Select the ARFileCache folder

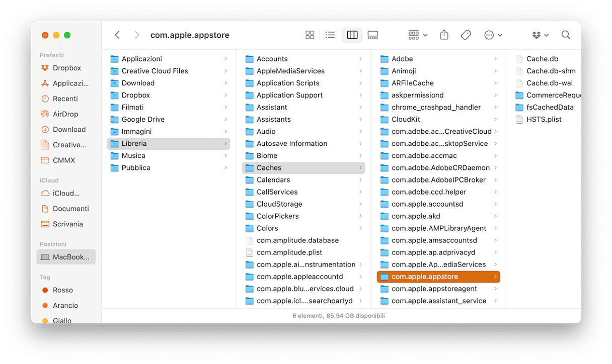[x=438, y=83]
